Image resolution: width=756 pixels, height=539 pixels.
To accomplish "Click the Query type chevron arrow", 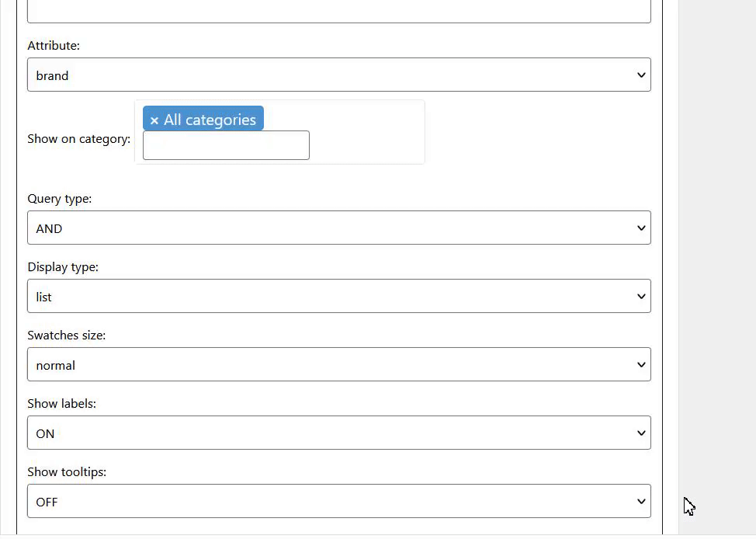I will (x=641, y=228).
